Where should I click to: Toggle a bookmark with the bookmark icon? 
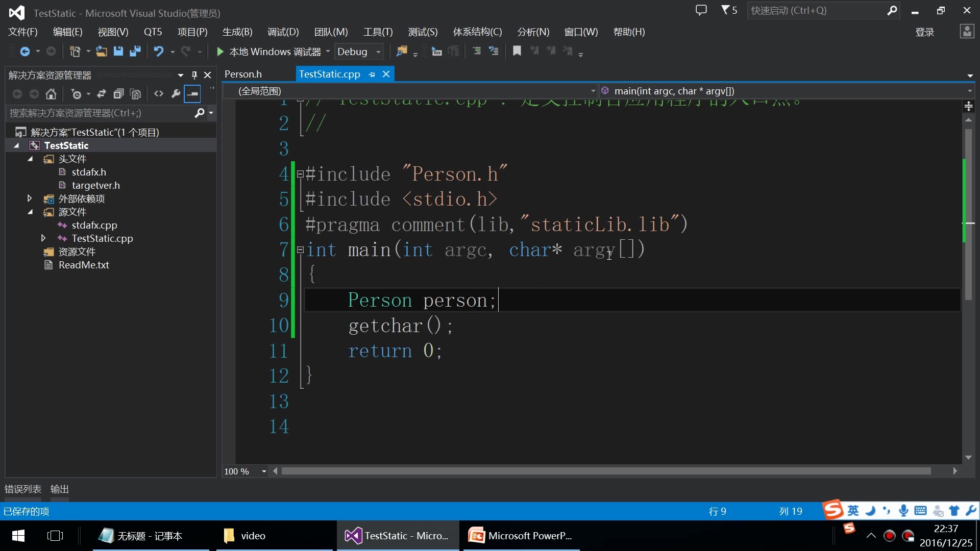[517, 52]
